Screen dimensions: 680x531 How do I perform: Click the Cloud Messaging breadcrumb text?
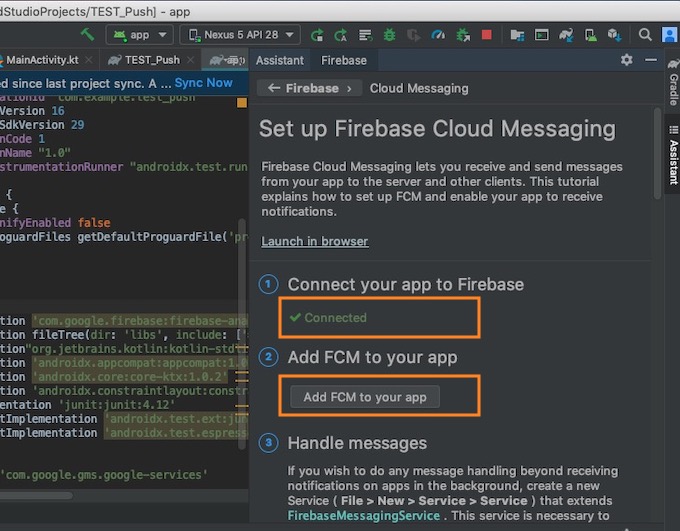tap(419, 88)
